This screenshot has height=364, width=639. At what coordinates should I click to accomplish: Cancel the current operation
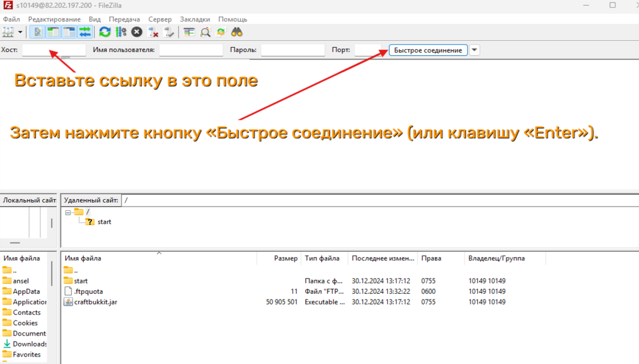point(137,32)
